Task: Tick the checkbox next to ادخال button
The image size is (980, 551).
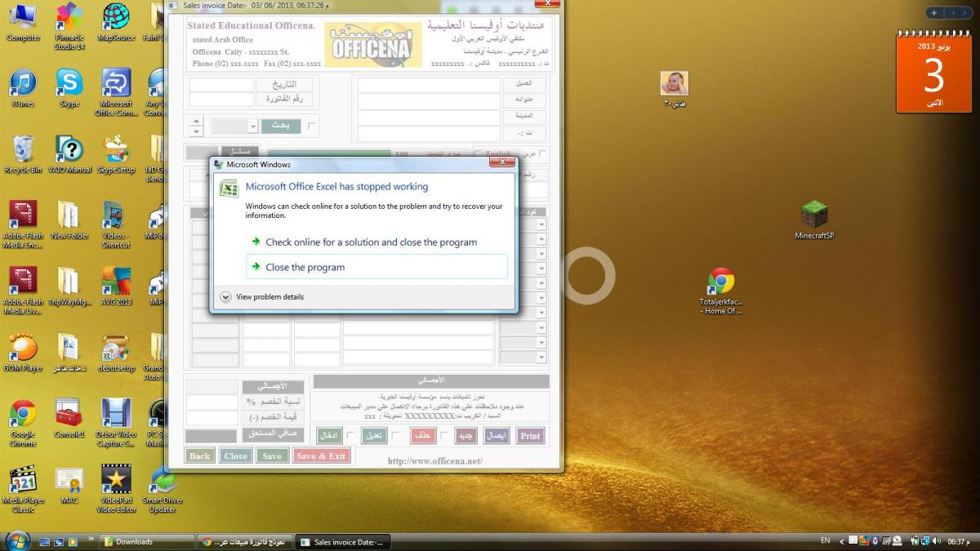Action: tap(350, 435)
